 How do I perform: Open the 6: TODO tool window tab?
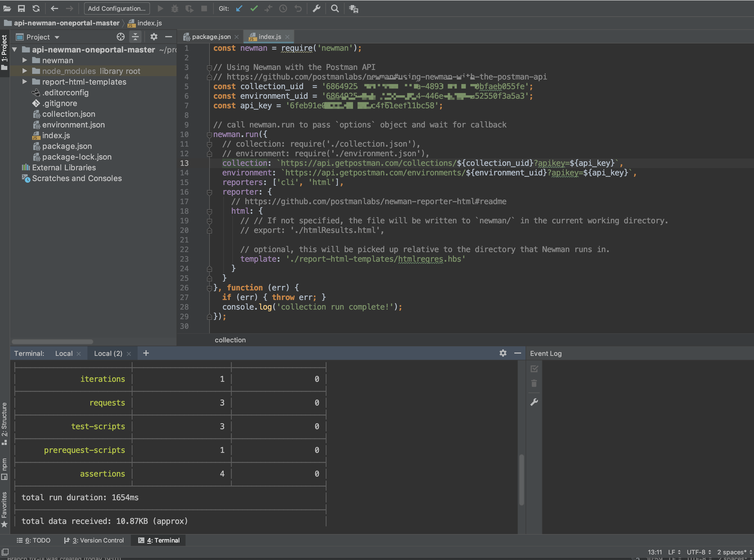click(x=34, y=540)
